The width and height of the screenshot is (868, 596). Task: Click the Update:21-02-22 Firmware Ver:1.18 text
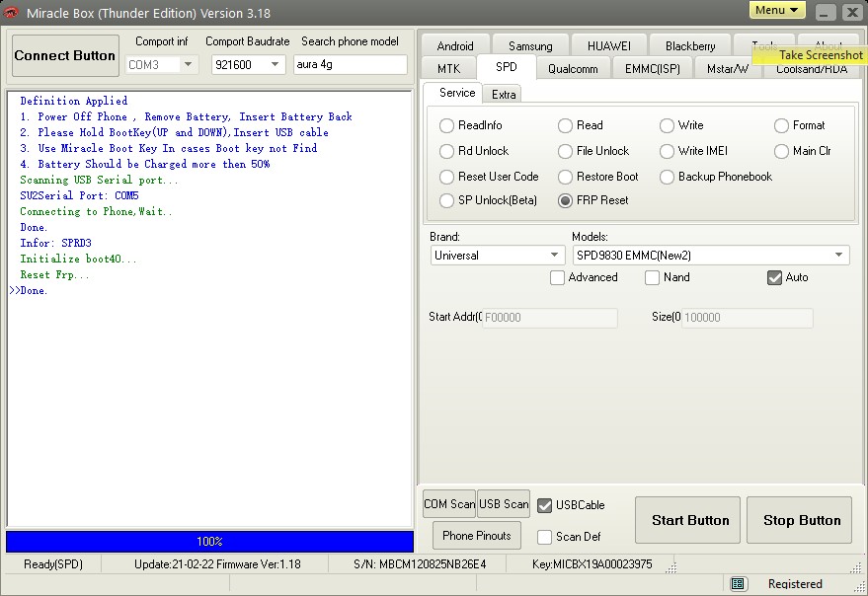[217, 564]
